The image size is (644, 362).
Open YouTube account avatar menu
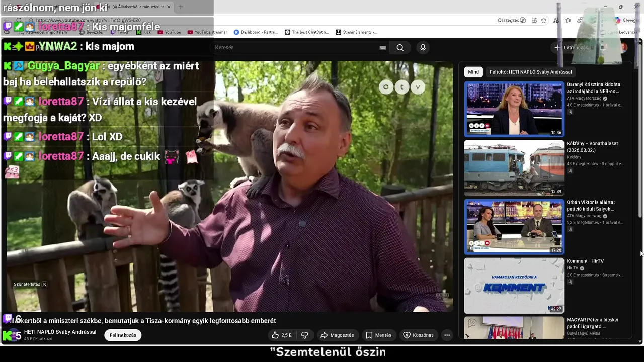[x=623, y=47]
